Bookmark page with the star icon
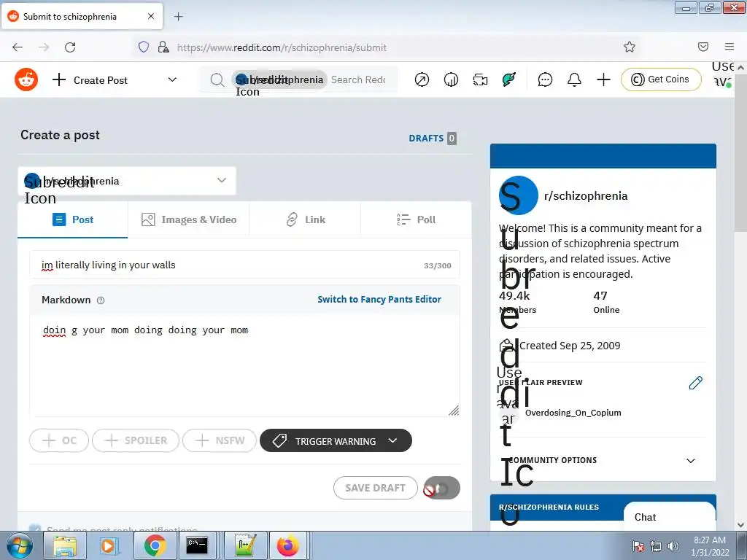Image resolution: width=747 pixels, height=560 pixels. tap(630, 47)
